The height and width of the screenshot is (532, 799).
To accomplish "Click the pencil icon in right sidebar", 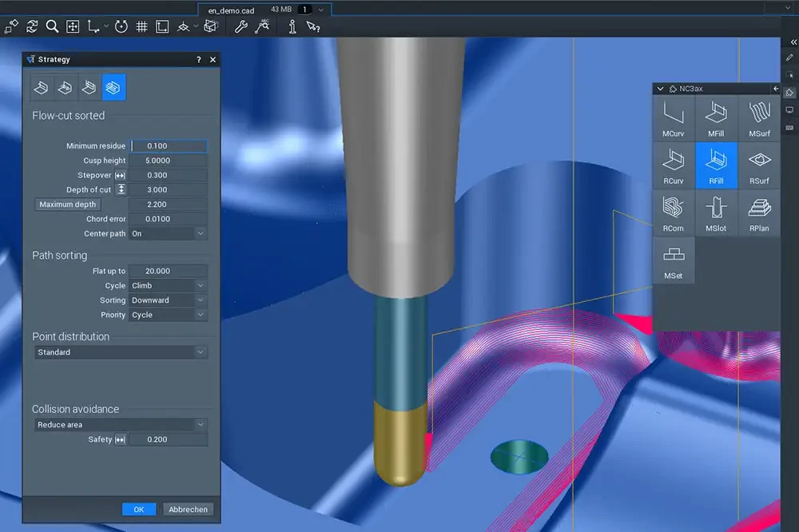I will tap(789, 58).
